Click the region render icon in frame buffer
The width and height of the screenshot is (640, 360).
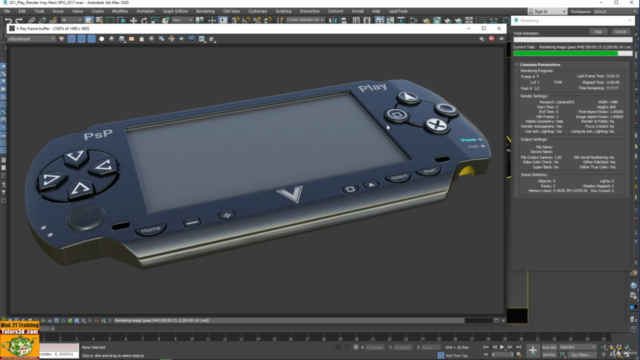click(x=182, y=39)
